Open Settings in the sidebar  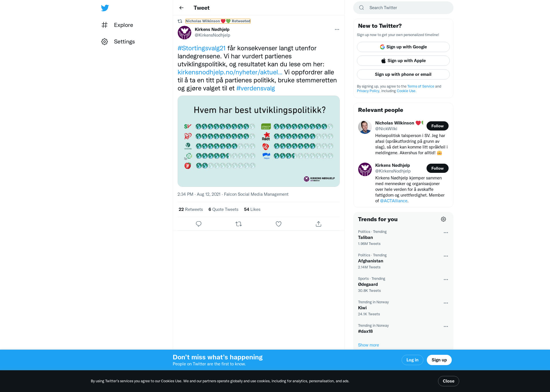point(118,41)
